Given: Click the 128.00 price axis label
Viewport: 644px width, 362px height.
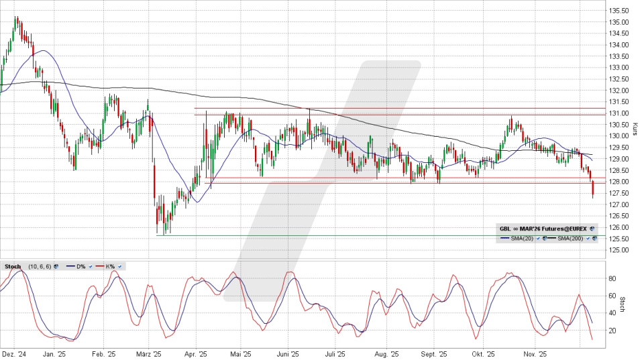Looking at the screenshot, I should pyautogui.click(x=619, y=182).
